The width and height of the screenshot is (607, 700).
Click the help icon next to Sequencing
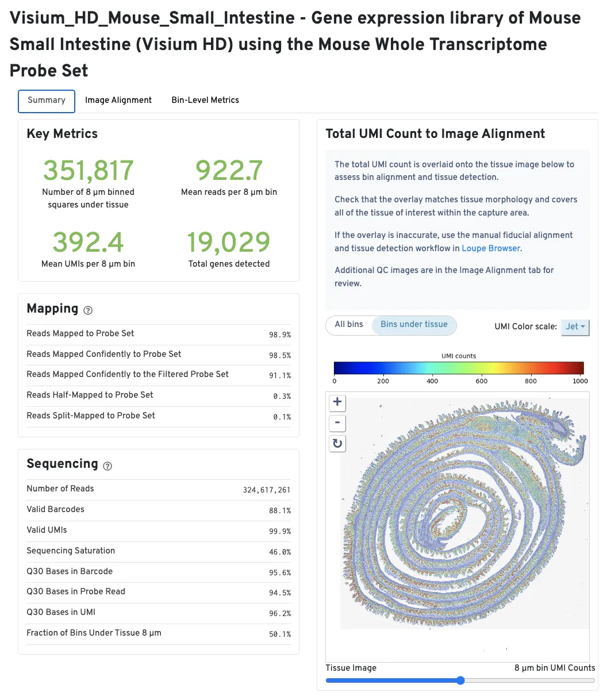click(107, 466)
